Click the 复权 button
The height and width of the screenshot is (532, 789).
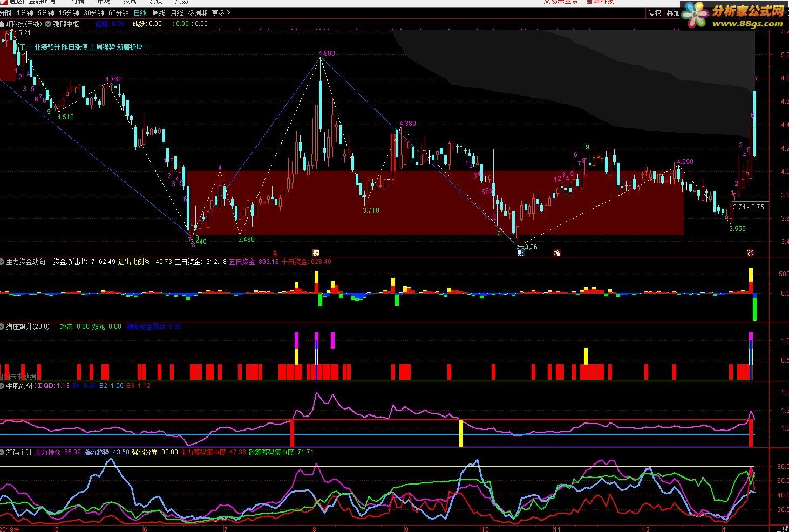[x=655, y=13]
